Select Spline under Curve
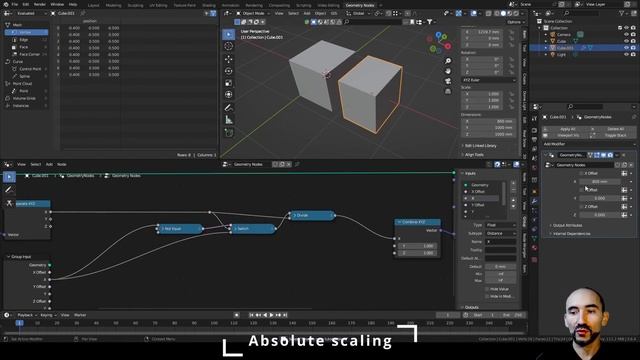The image size is (640, 360). tap(26, 76)
